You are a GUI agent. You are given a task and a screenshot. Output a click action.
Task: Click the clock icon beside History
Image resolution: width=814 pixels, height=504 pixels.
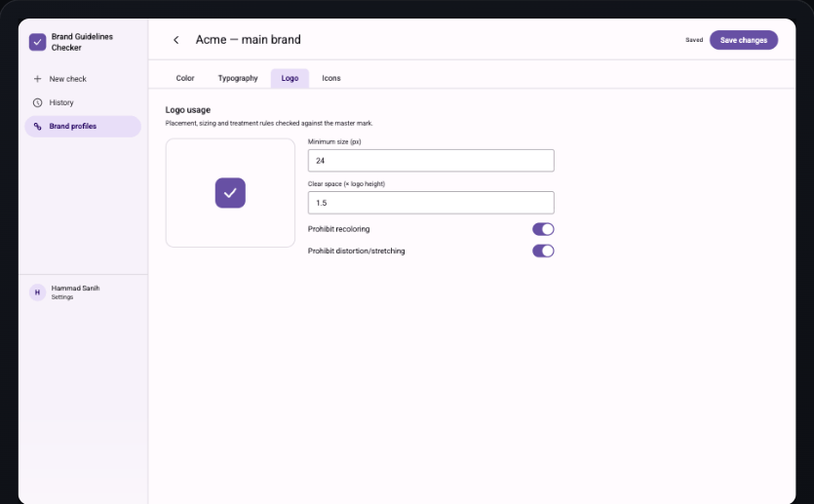click(37, 102)
